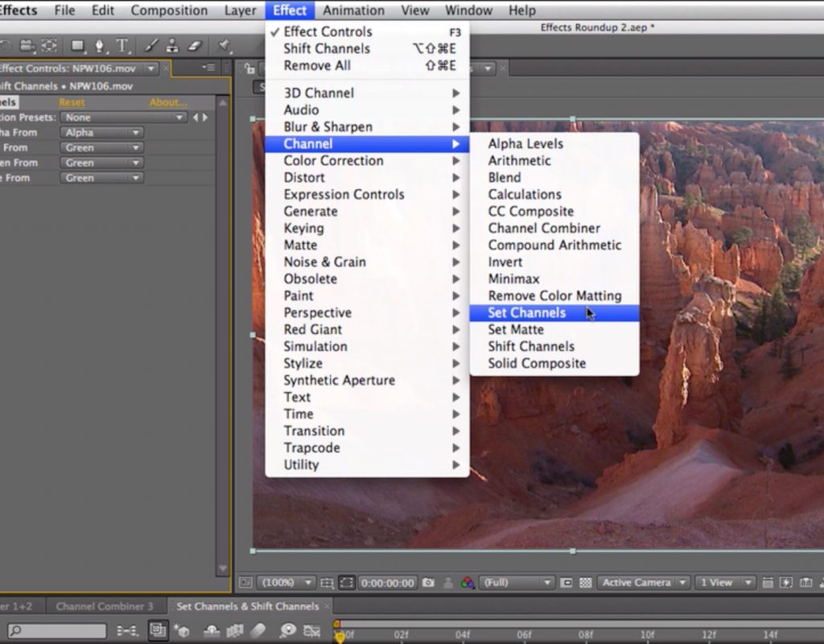824x644 pixels.
Task: Click the timeline search field
Action: (x=57, y=630)
